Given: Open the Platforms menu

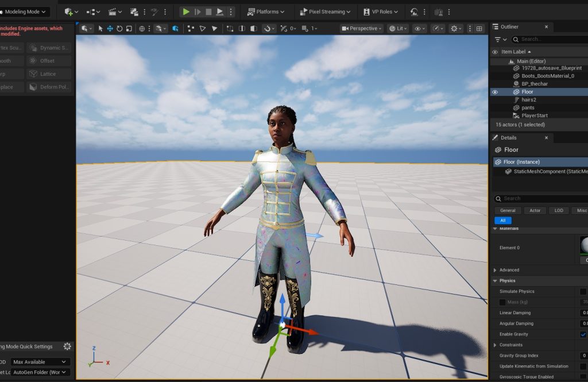Looking at the screenshot, I should 267,11.
